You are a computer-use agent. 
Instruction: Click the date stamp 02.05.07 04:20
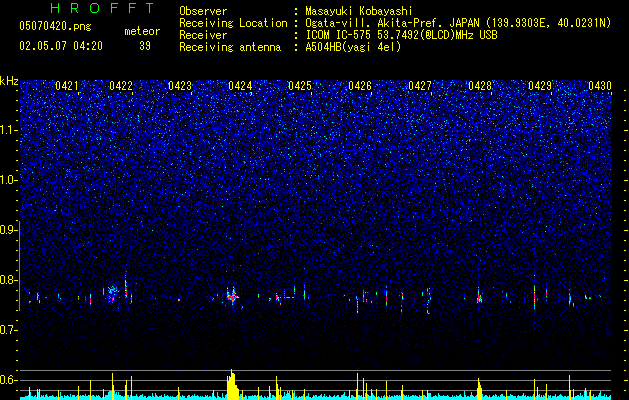click(61, 46)
